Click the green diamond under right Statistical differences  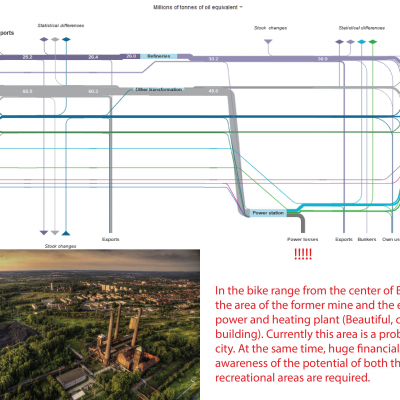coord(373,42)
